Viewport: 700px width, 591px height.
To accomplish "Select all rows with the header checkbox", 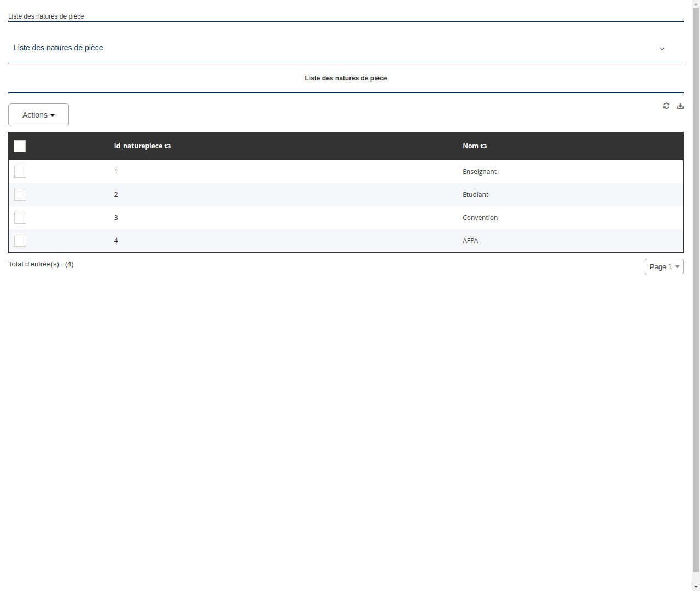I will point(20,146).
